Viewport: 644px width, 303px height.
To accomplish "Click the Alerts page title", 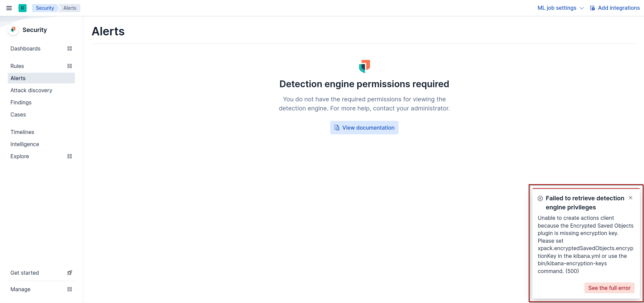I will pos(108,31).
